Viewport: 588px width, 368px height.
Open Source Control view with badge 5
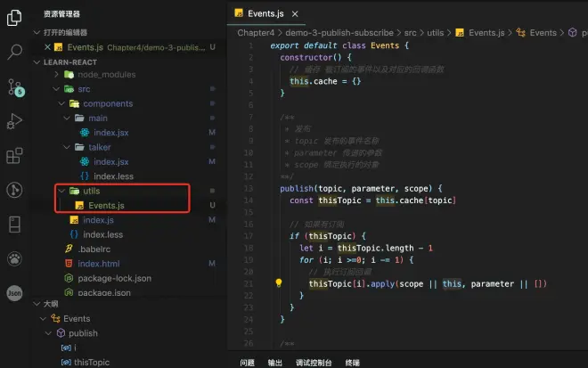coord(16,88)
